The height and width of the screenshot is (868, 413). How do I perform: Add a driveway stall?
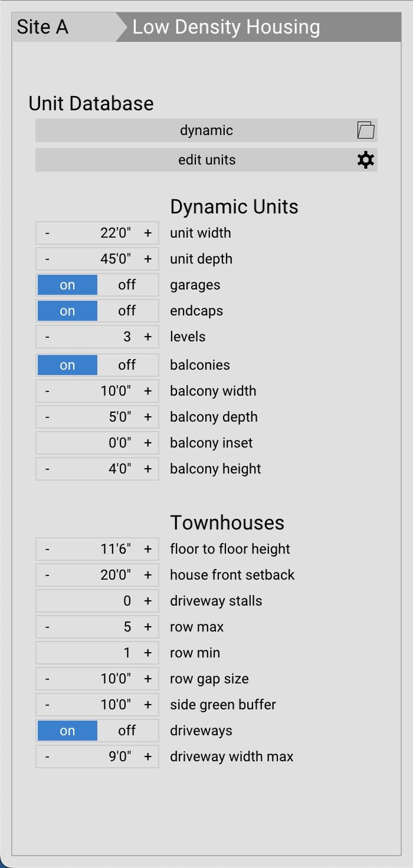point(147,600)
